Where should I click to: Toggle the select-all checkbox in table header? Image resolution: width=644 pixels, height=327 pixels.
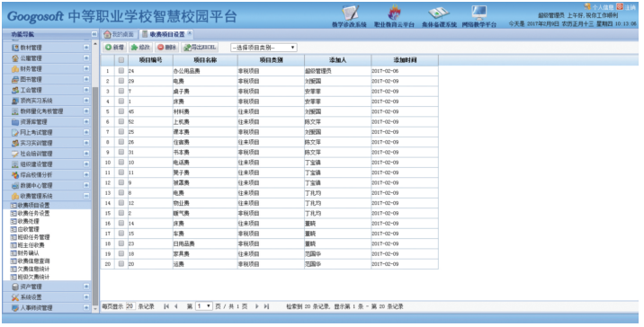point(121,60)
